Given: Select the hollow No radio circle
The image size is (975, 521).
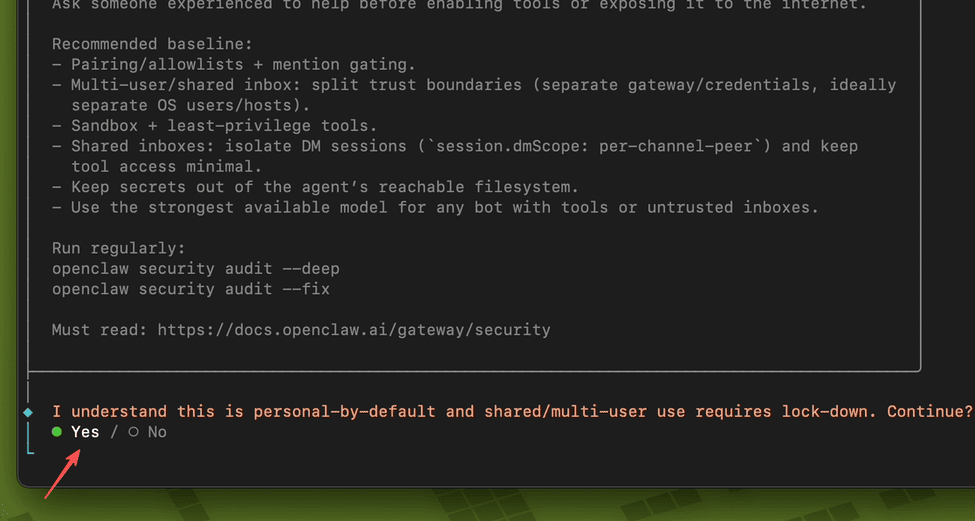Looking at the screenshot, I should point(133,432).
